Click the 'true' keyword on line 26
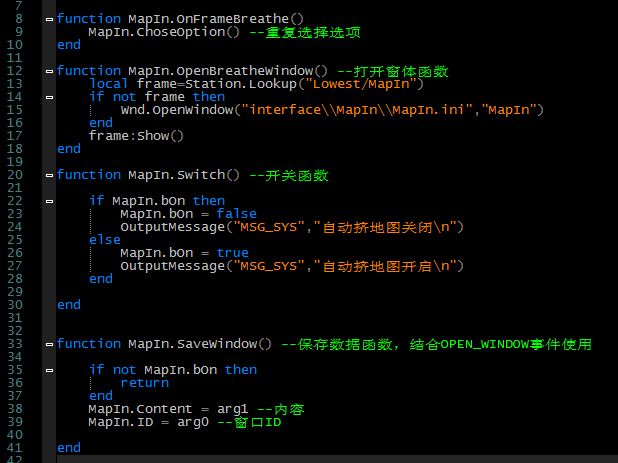 point(233,253)
